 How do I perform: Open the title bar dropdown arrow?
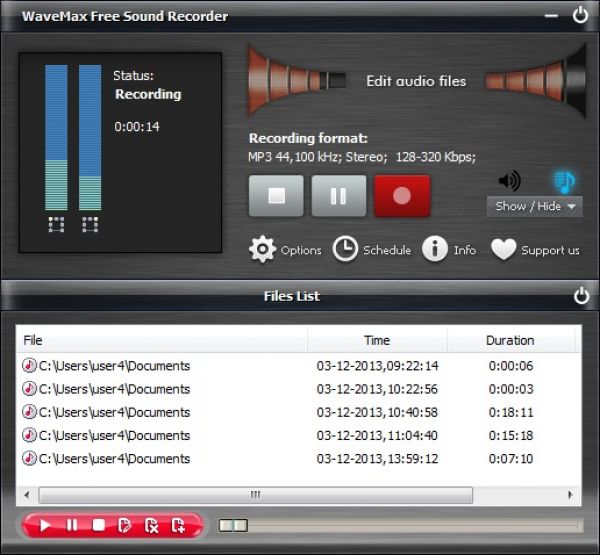tap(551, 16)
